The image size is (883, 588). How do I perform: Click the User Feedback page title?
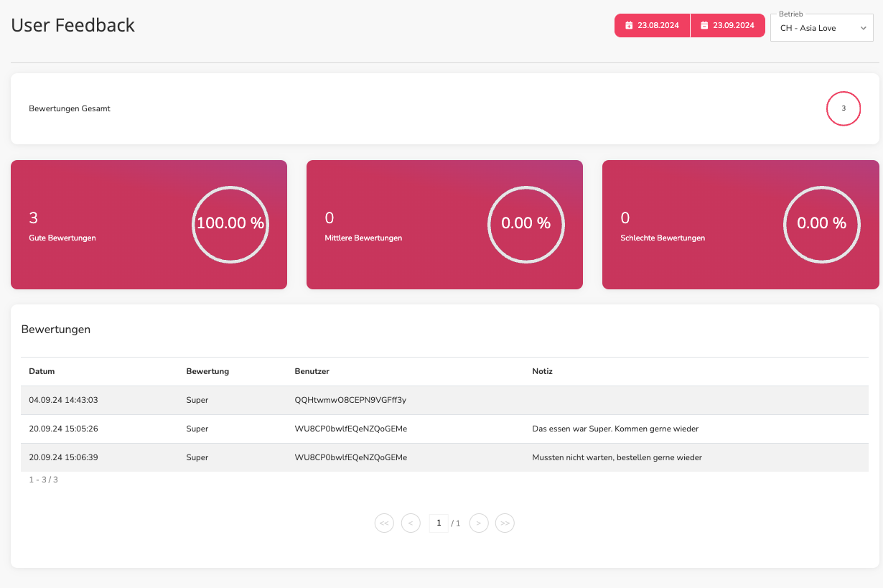pos(73,25)
